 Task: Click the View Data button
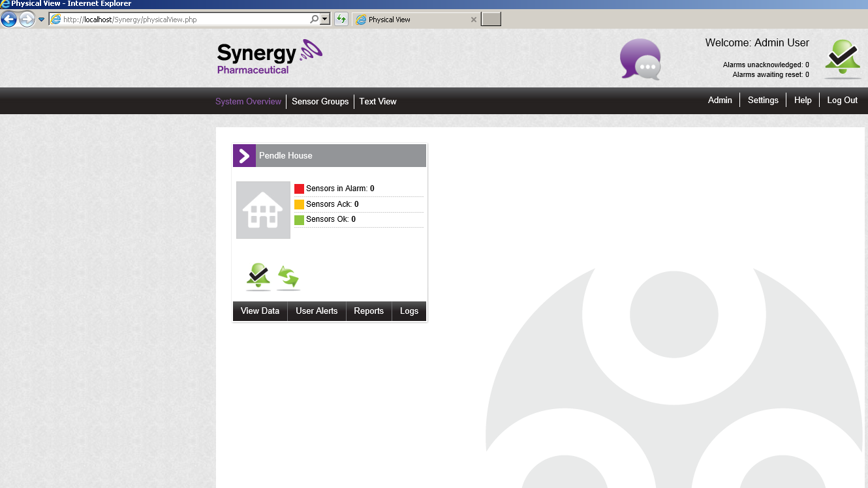click(260, 311)
